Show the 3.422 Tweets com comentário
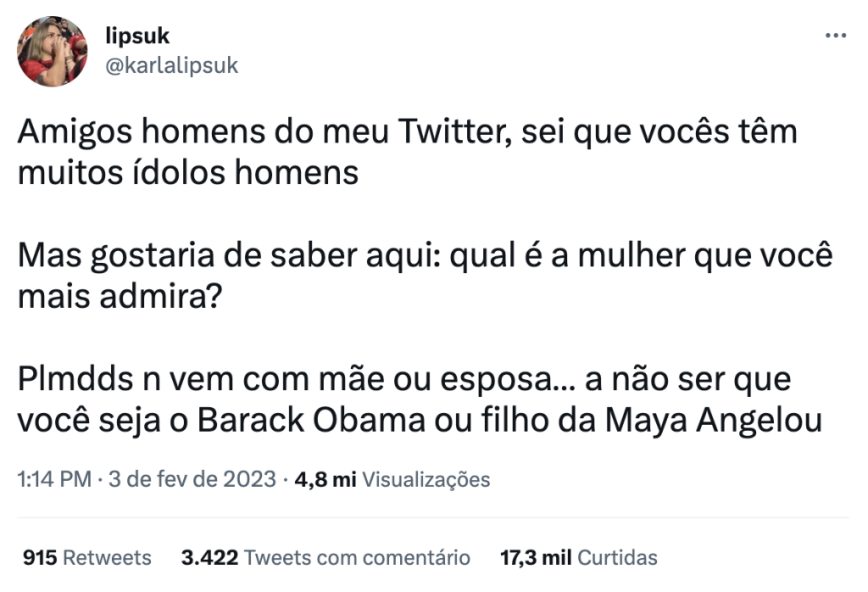The height and width of the screenshot is (592, 868). coord(325,558)
